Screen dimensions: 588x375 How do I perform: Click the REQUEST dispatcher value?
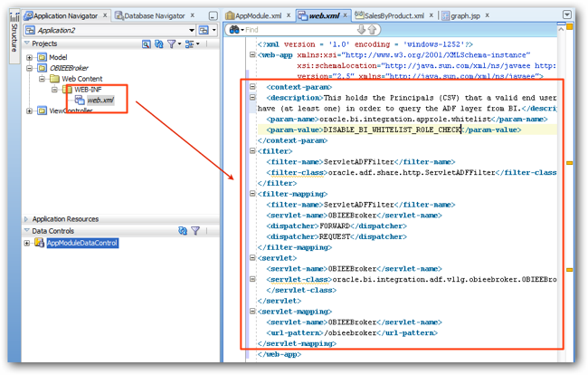pyautogui.click(x=335, y=236)
